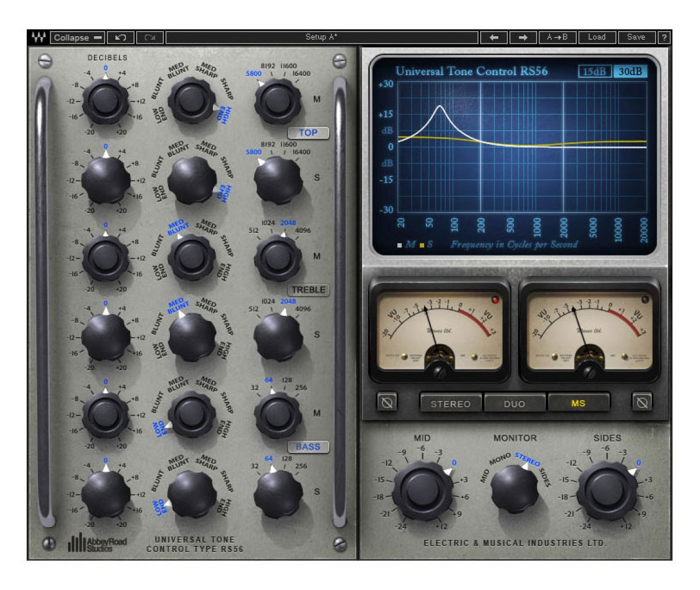
Task: Click the Treble M frequency knob
Action: (x=278, y=257)
